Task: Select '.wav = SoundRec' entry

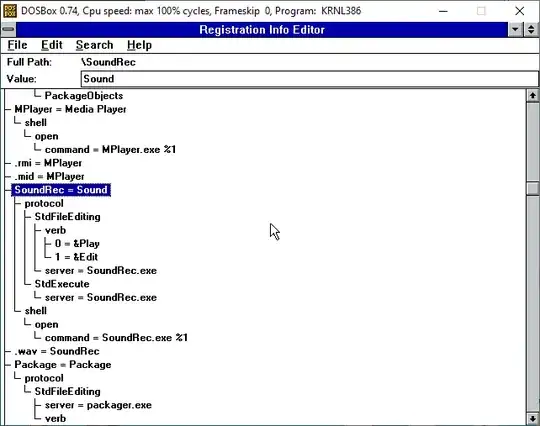Action: pyautogui.click(x=57, y=351)
